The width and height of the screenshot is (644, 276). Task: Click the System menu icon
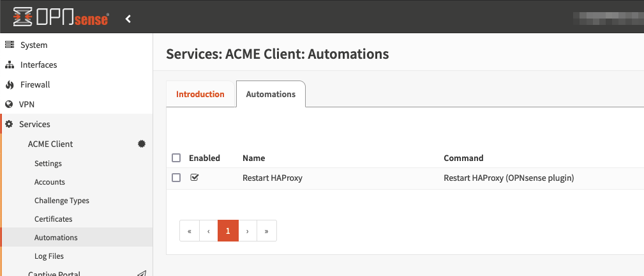[x=10, y=45]
